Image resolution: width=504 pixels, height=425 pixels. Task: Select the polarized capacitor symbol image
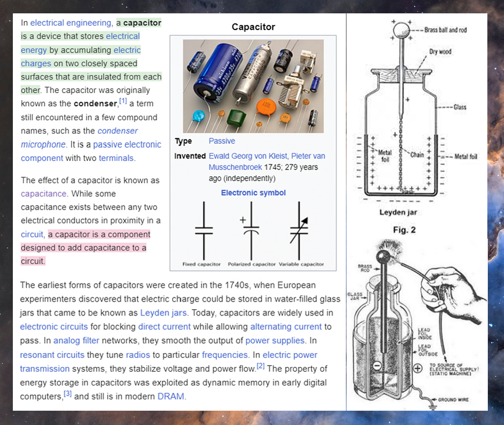click(251, 231)
